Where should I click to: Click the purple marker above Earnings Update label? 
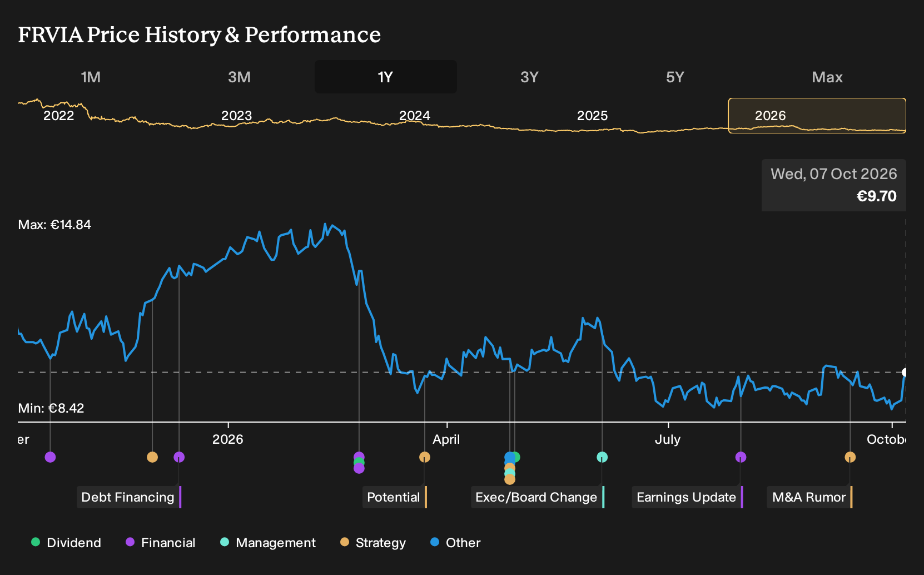click(741, 457)
